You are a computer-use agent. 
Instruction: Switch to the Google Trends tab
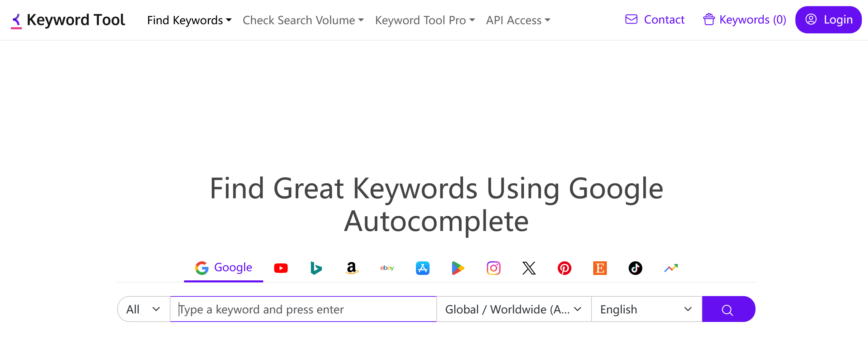click(x=671, y=268)
